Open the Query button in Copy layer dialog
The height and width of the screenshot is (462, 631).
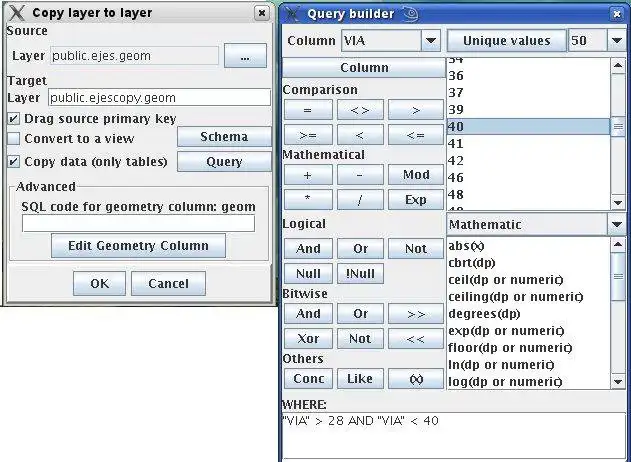(224, 162)
